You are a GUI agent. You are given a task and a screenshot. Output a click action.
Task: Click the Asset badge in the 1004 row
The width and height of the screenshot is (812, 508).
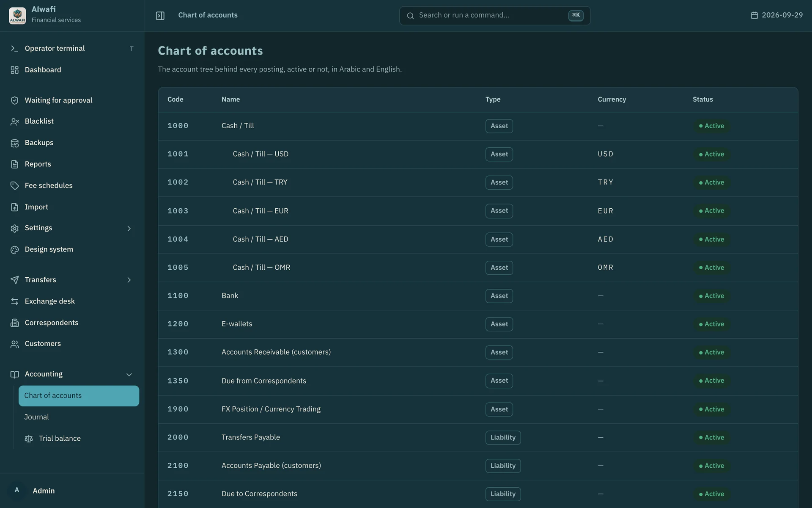click(x=499, y=240)
